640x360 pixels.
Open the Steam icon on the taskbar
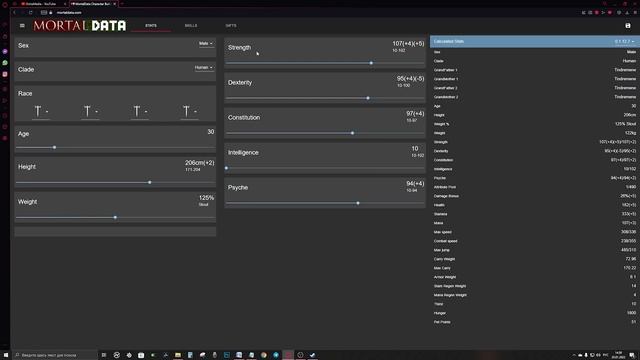click(x=312, y=355)
